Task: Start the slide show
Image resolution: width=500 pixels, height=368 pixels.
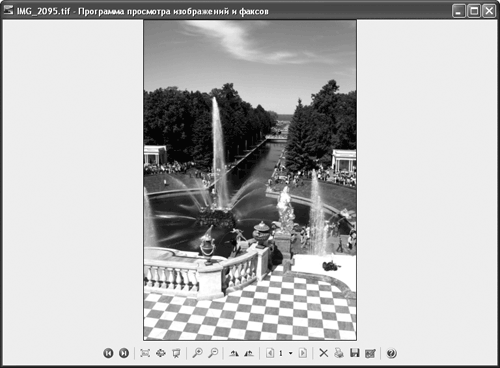Action: coord(176,353)
